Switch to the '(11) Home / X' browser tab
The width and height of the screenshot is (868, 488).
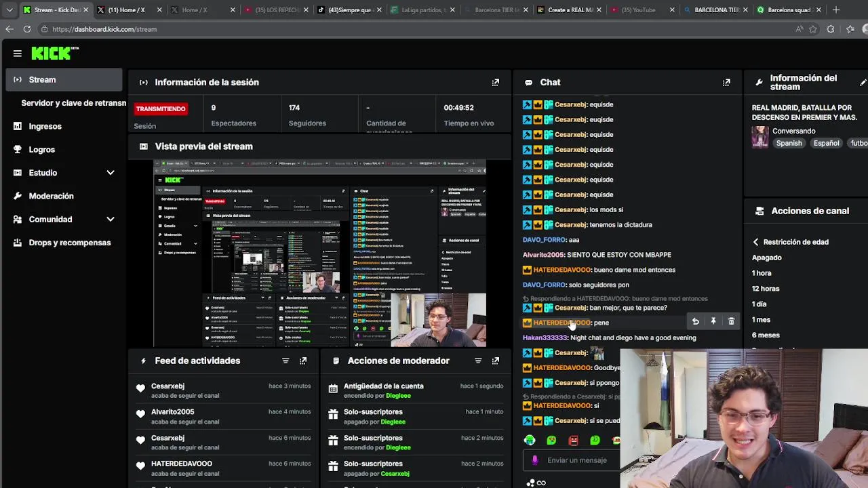(127, 10)
